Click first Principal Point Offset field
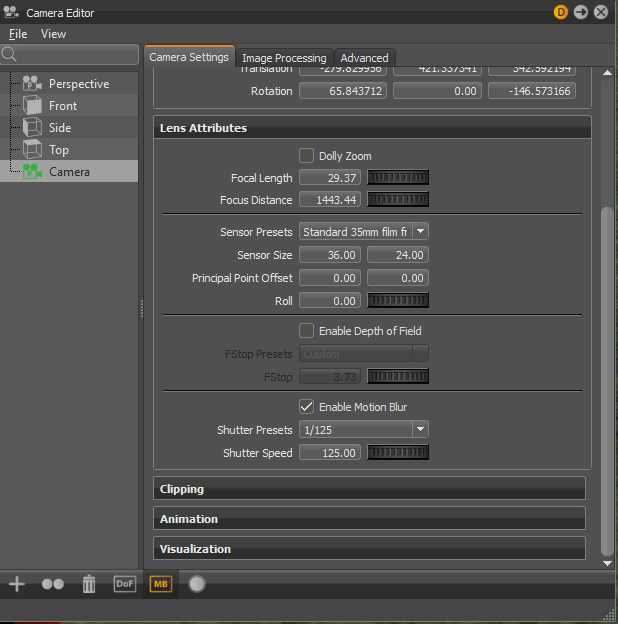 [x=330, y=278]
